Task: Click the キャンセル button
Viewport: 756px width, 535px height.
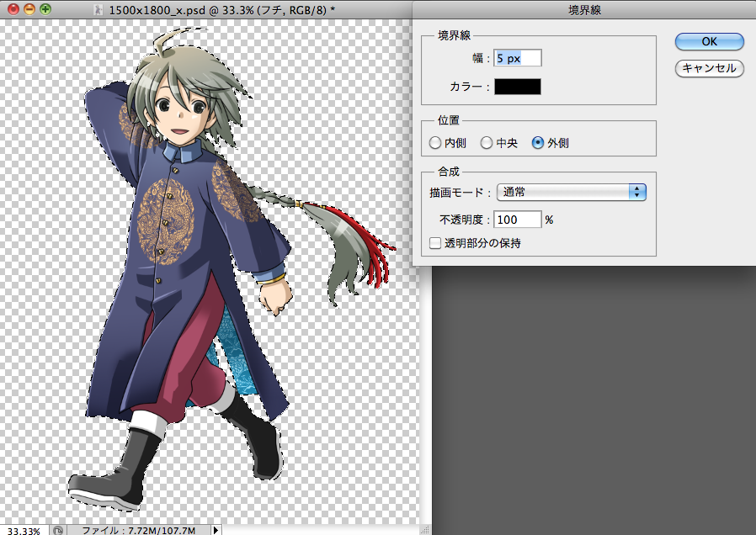Action: 709,68
